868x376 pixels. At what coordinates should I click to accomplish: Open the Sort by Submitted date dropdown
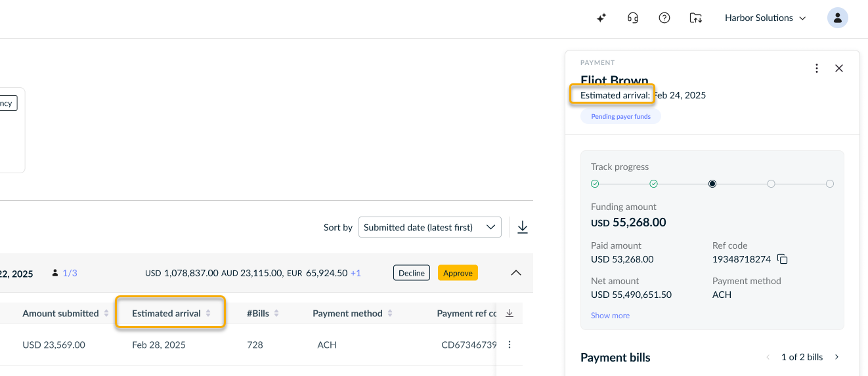430,227
